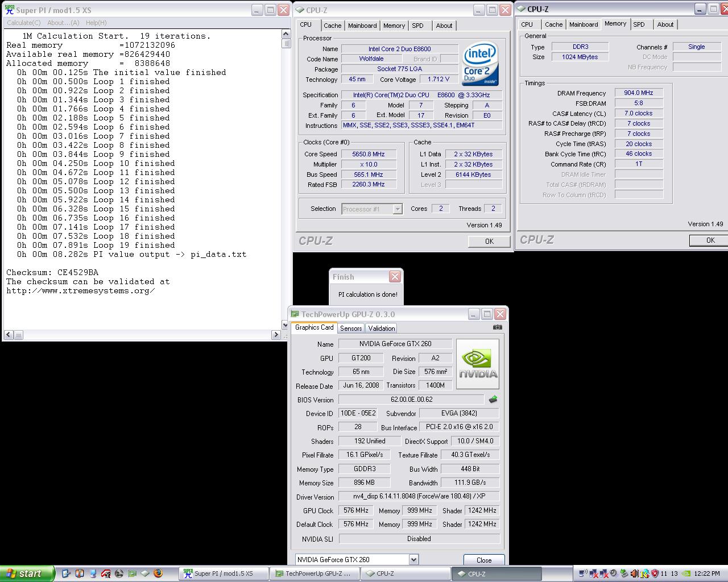Image resolution: width=728 pixels, height=582 pixels.
Task: Click the Core Speed 5650.8 MHz field
Action: [368, 154]
